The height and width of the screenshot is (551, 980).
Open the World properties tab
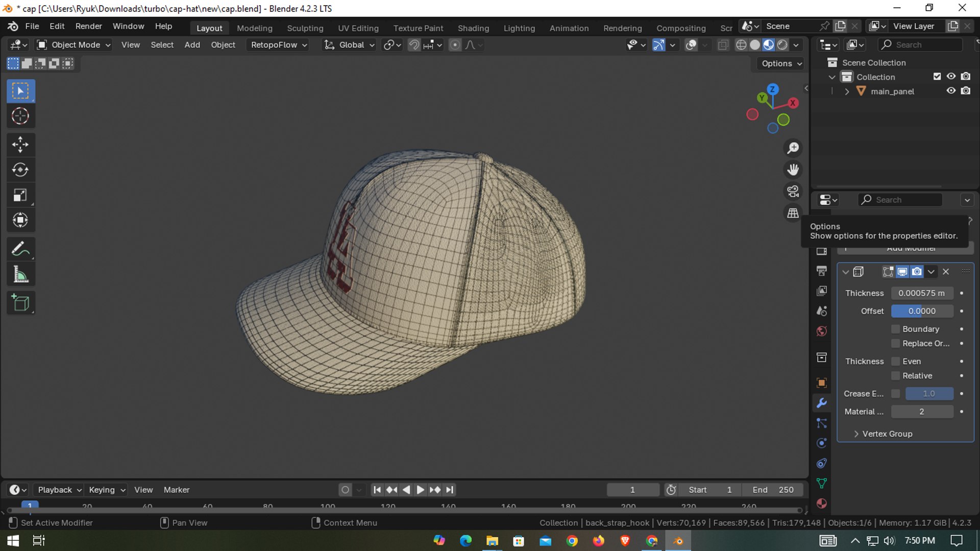(x=821, y=331)
